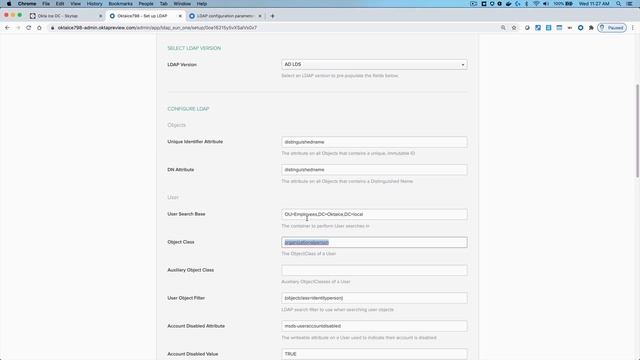Open the View menu
This screenshot has width=640, height=360.
76,4
